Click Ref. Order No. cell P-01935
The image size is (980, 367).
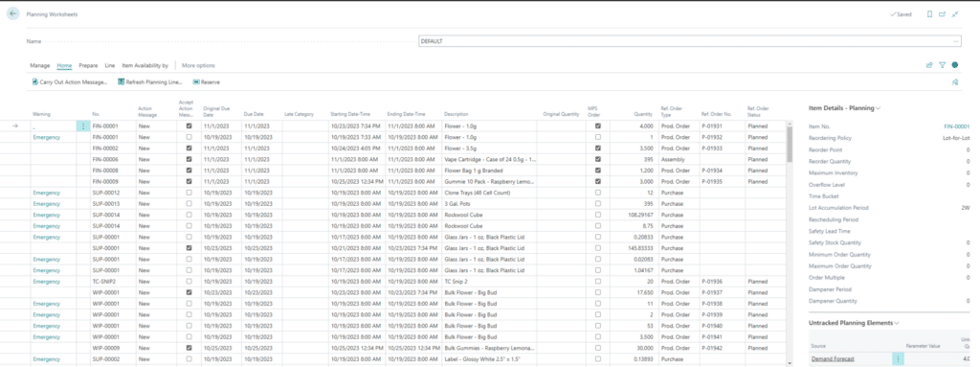tap(711, 182)
